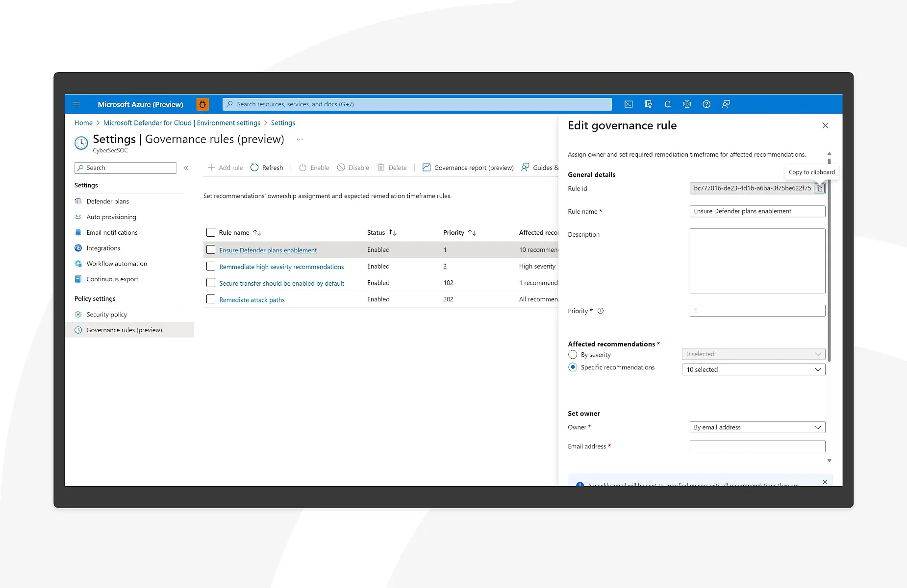Image resolution: width=907 pixels, height=588 pixels.
Task: Click the panel scrollbar down arrow
Action: 829,461
